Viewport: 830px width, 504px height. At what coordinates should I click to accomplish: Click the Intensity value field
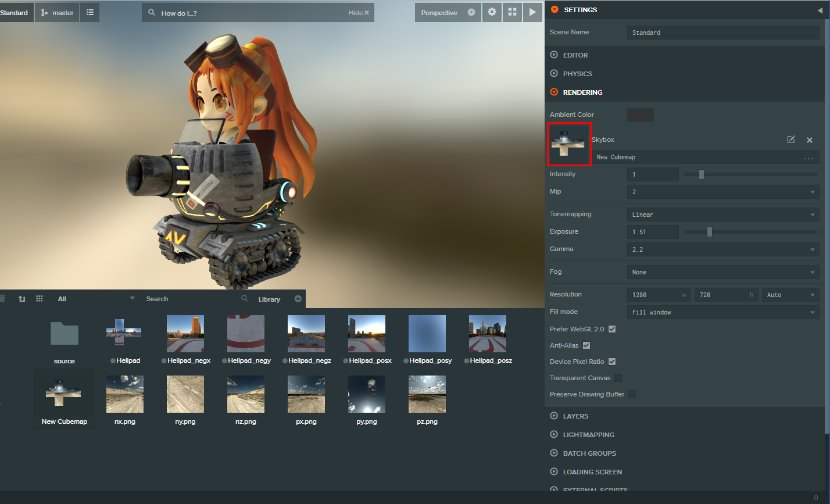click(x=653, y=174)
